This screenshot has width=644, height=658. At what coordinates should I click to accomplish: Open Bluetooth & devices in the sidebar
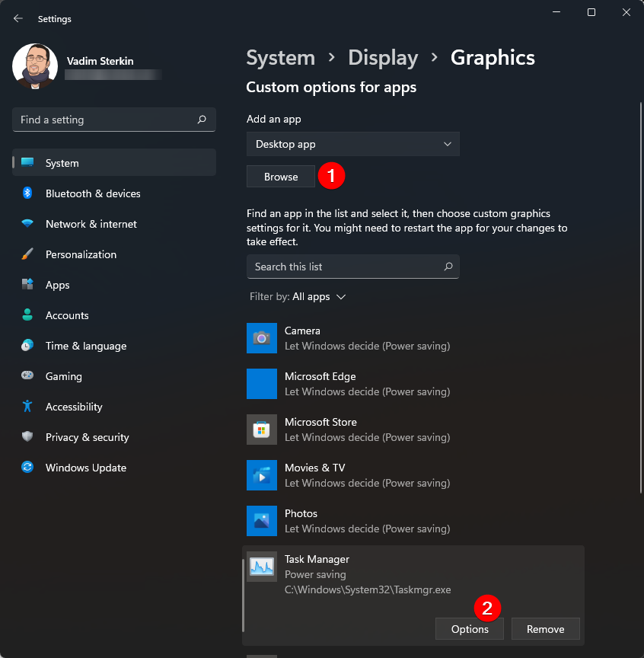click(x=113, y=193)
